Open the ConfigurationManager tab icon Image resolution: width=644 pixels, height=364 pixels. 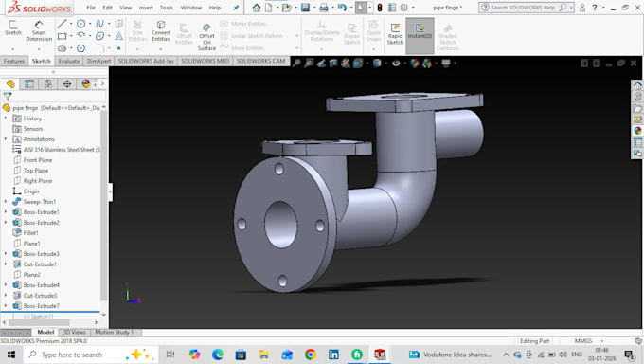(48, 84)
